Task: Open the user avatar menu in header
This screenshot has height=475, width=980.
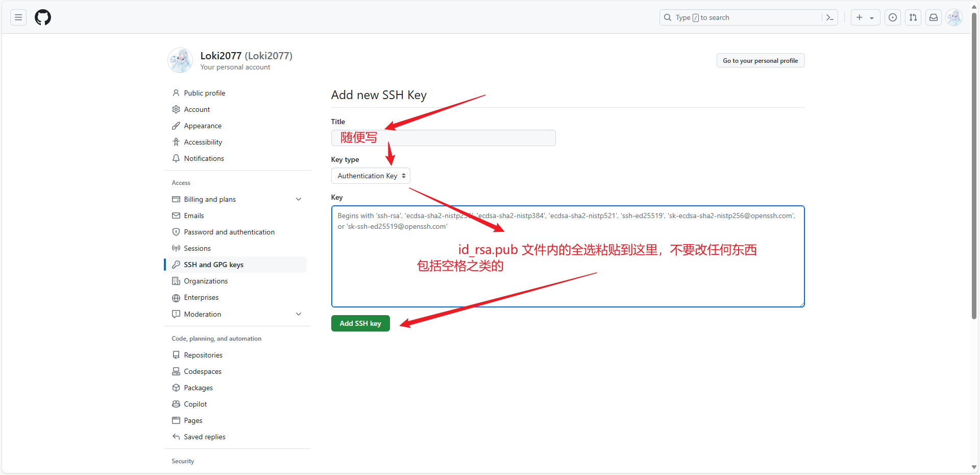Action: pyautogui.click(x=954, y=17)
